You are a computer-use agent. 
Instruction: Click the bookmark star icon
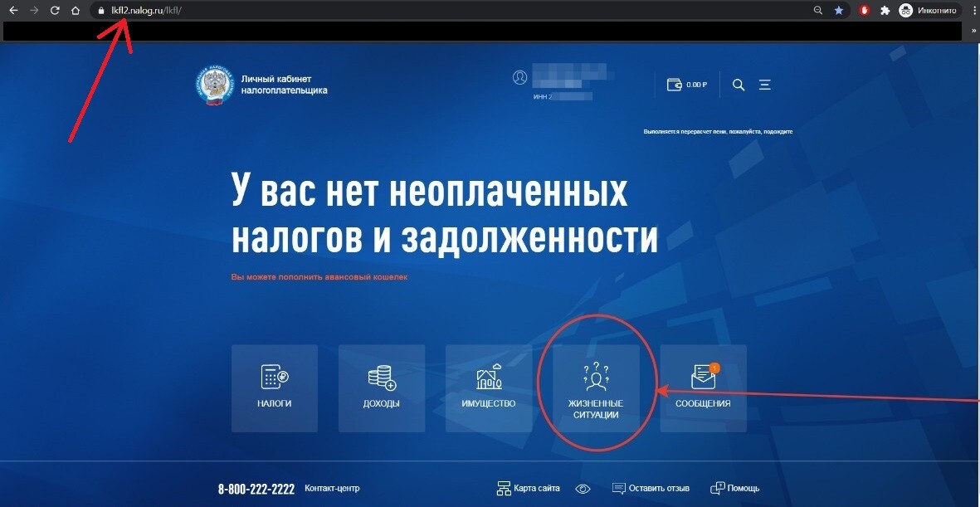[x=839, y=11]
